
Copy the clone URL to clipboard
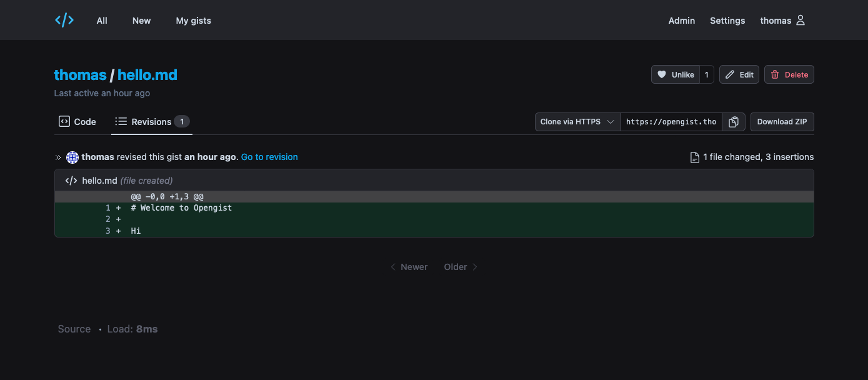734,122
